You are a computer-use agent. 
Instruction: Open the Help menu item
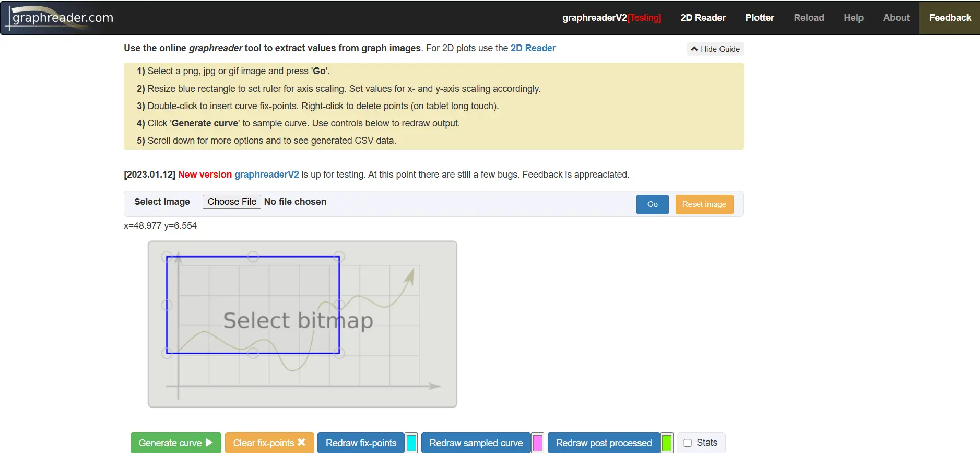coord(854,18)
